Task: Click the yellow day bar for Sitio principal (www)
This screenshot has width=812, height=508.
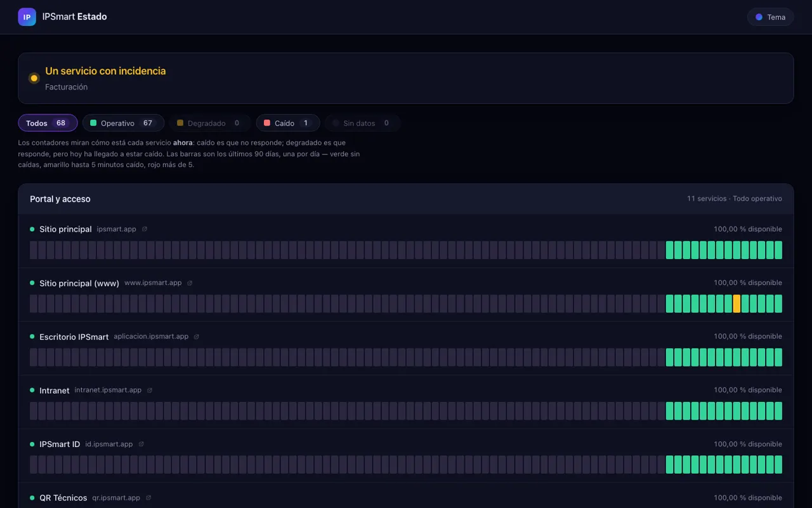Action: 737,304
